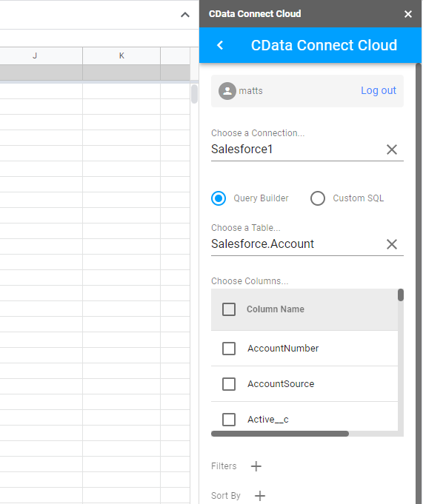
Task: Click the back arrow in the blue header
Action: tap(220, 45)
